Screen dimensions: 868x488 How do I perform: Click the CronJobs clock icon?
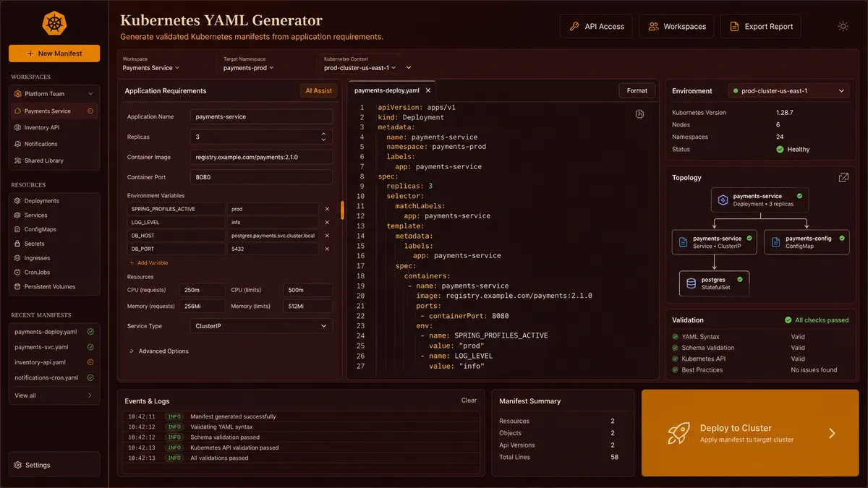(18, 273)
